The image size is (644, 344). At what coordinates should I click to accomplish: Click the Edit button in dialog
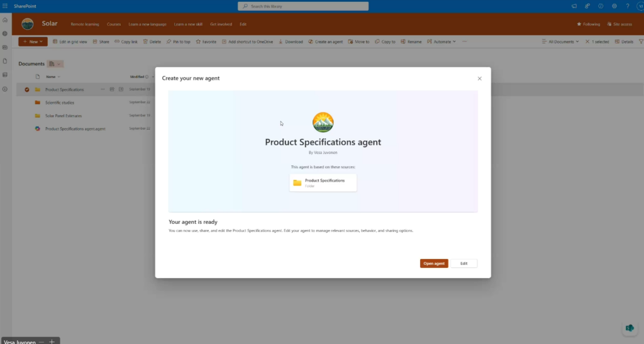464,263
